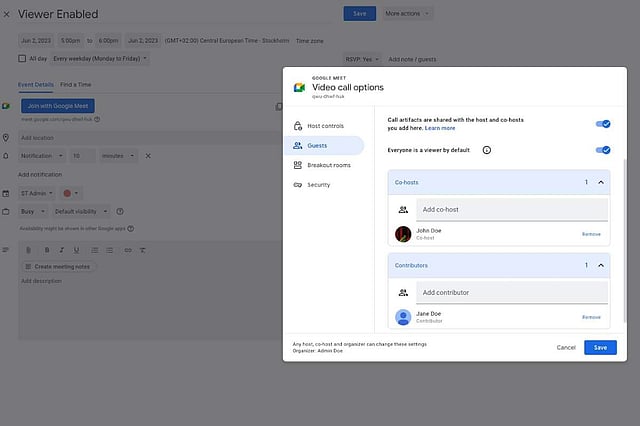Image resolution: width=640 pixels, height=426 pixels.
Task: Toggle call artifacts sharing switch
Action: (602, 124)
